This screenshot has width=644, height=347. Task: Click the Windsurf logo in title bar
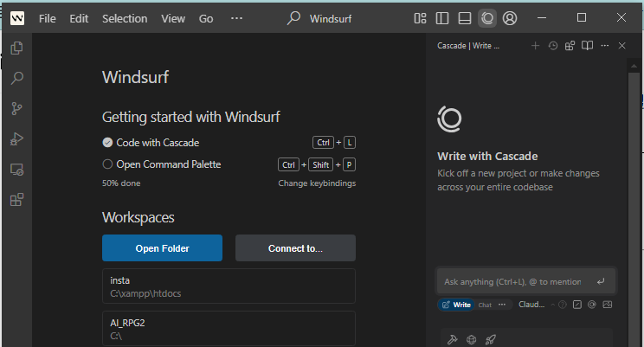(17, 18)
